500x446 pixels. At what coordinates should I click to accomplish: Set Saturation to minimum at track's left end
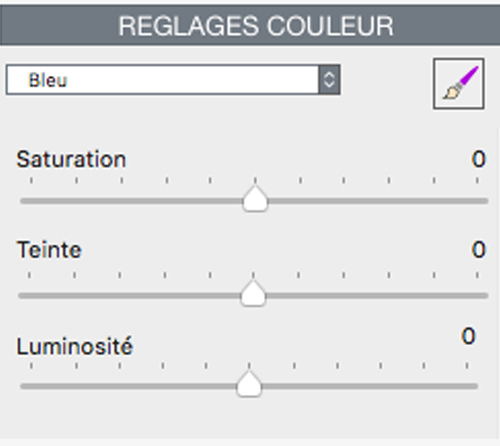pos(22,201)
